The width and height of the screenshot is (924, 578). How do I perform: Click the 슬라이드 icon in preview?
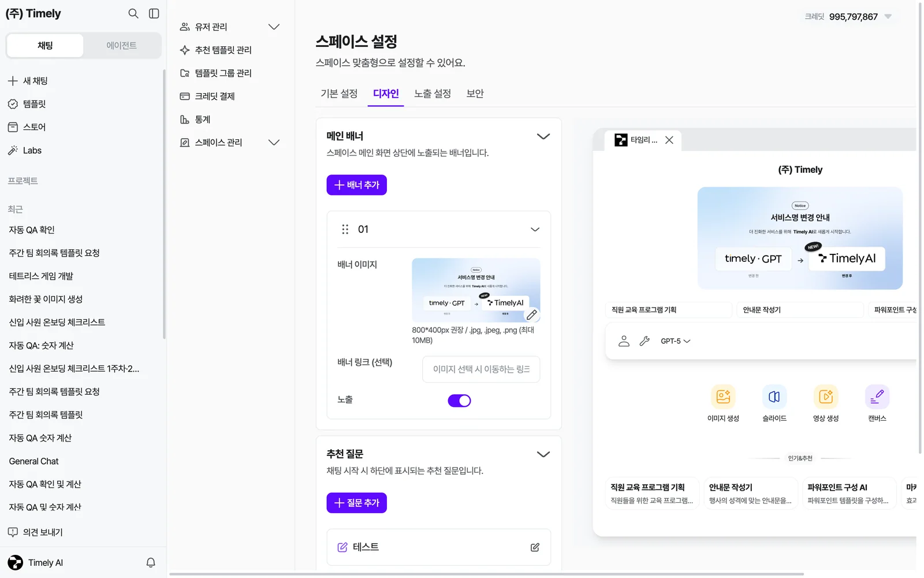click(x=774, y=397)
